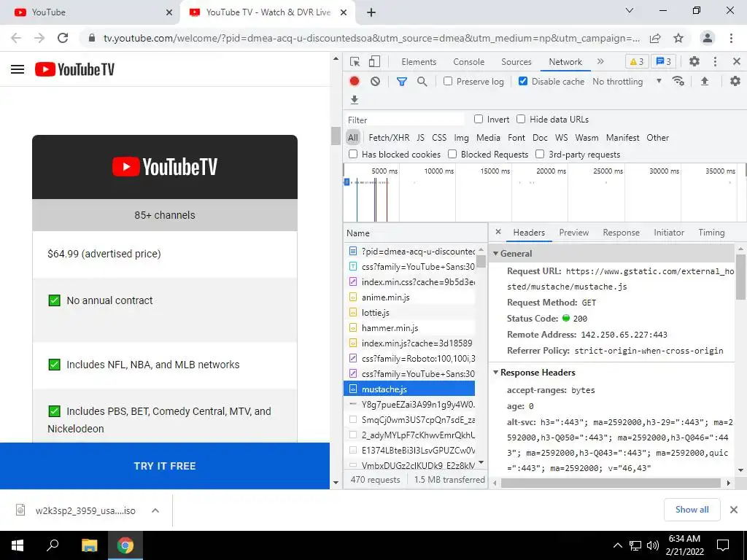
Task: Click in the network Filter input field
Action: click(x=404, y=120)
